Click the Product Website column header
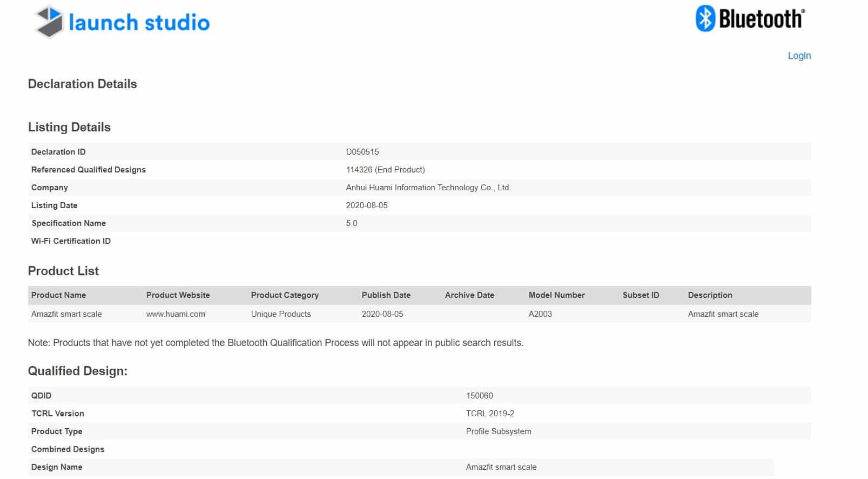Viewport: 868px width, 479px height. point(178,295)
